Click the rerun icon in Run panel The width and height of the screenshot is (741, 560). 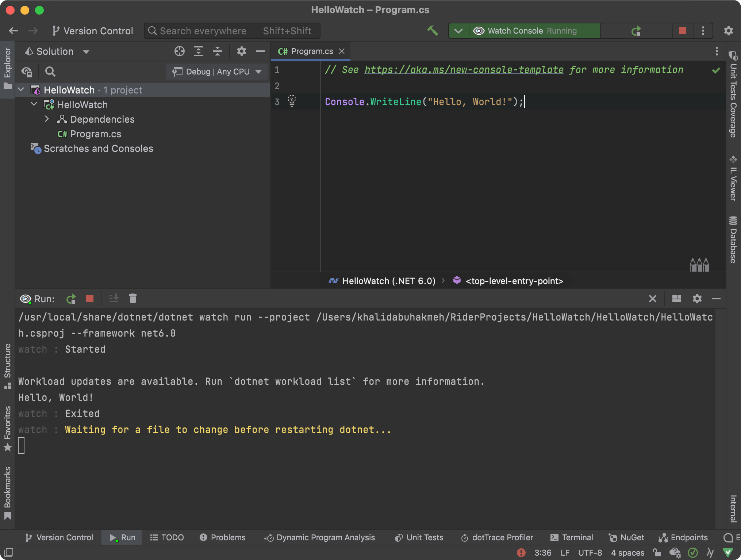71,299
